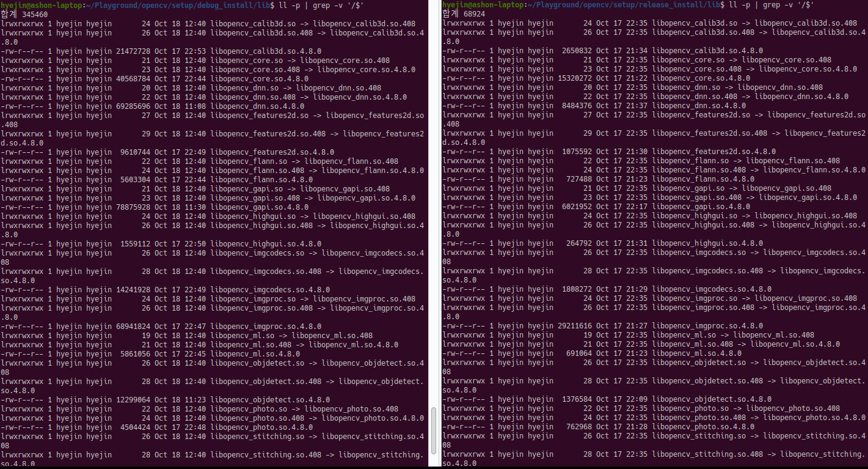Click the file size 1559112
Screen dimensions: 868x469
(x=136, y=244)
